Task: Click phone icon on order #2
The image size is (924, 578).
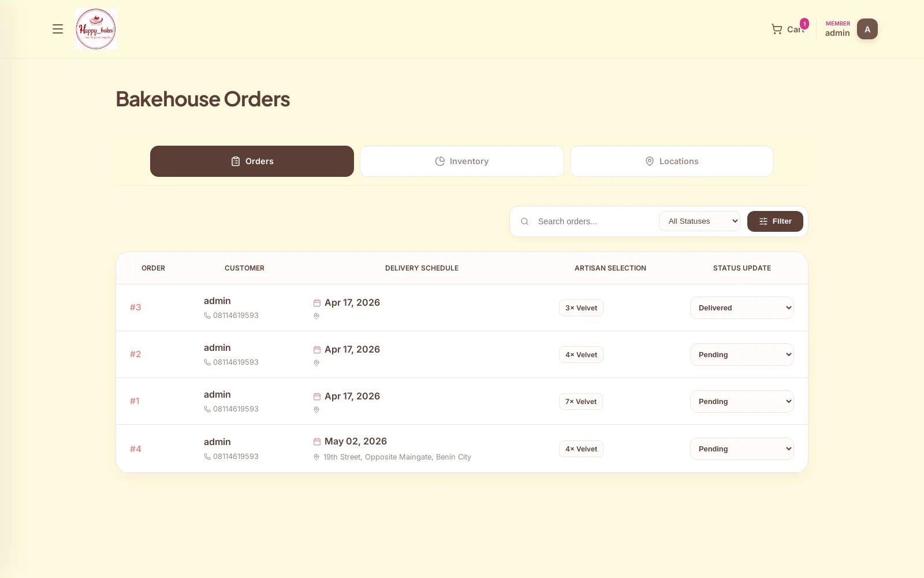Action: 207,362
